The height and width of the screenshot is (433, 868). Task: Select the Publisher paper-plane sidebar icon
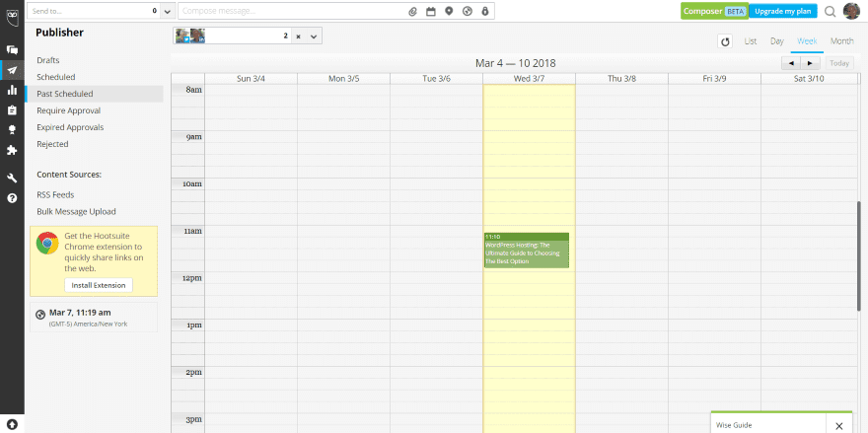(12, 70)
